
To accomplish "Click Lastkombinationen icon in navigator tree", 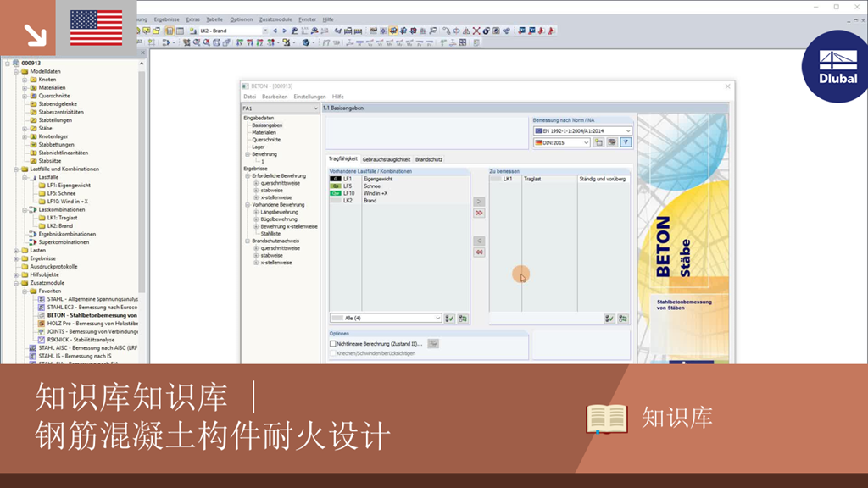I will (33, 210).
